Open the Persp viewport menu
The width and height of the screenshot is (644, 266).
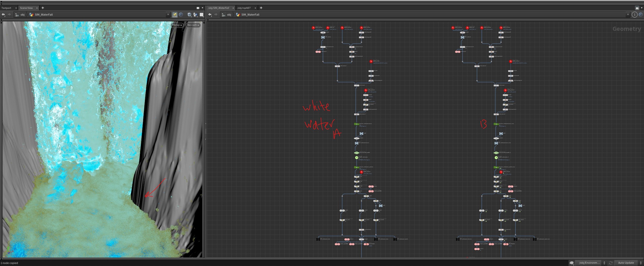point(177,25)
